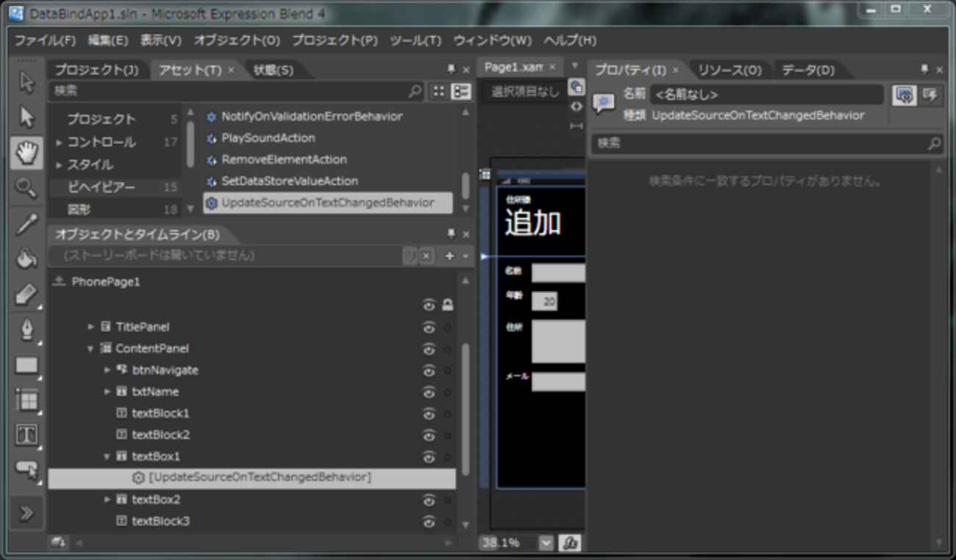Toggle textBlock1 visibility eye

[x=429, y=414]
